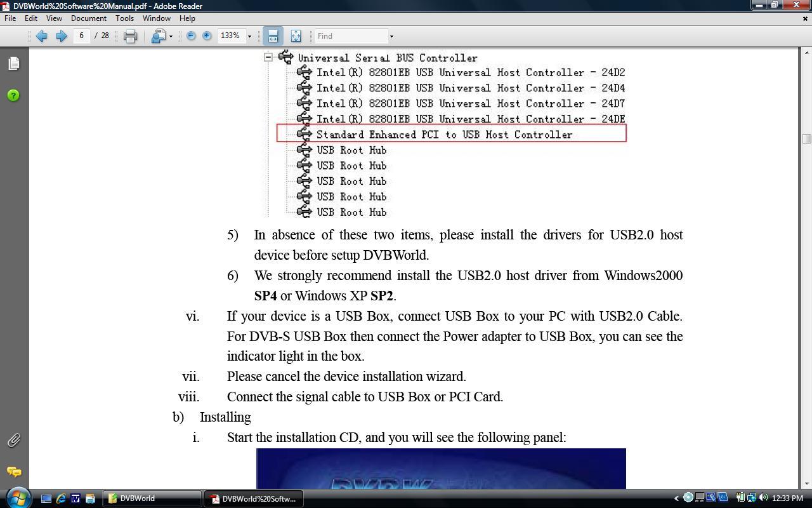Print the document with the printer icon
Viewport: 812px width, 508px height.
pos(130,36)
